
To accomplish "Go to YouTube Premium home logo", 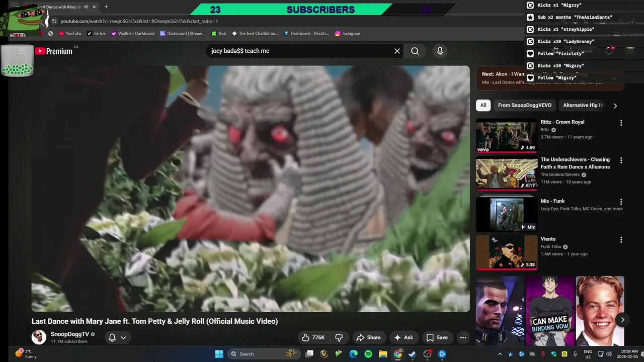I will (x=54, y=51).
